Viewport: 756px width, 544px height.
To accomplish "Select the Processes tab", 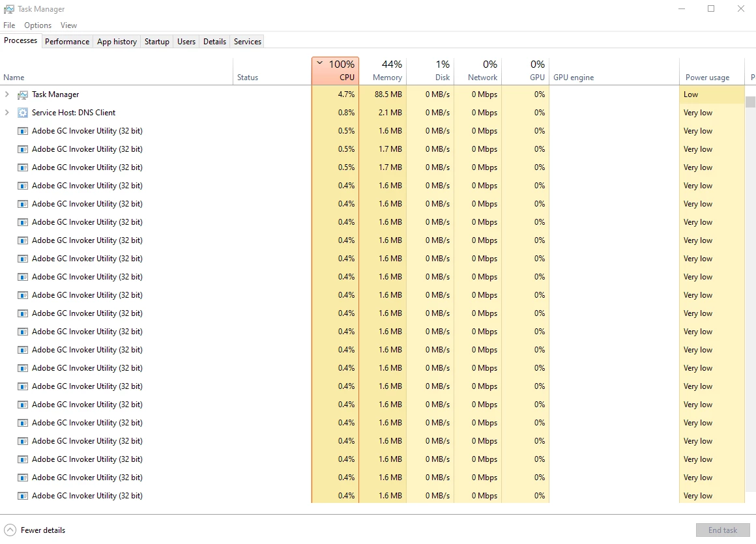I will pos(21,40).
